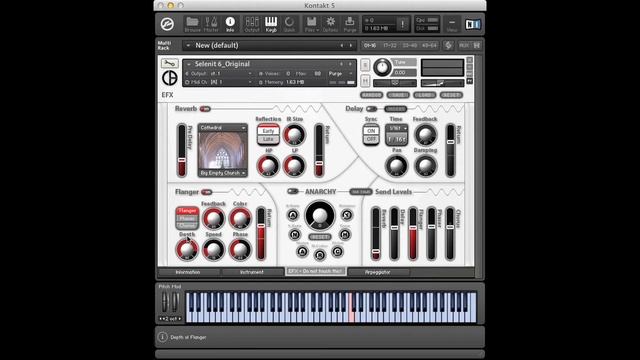Click the workspace icon beside 49-64
The height and width of the screenshot is (360, 640).
pos(448,45)
